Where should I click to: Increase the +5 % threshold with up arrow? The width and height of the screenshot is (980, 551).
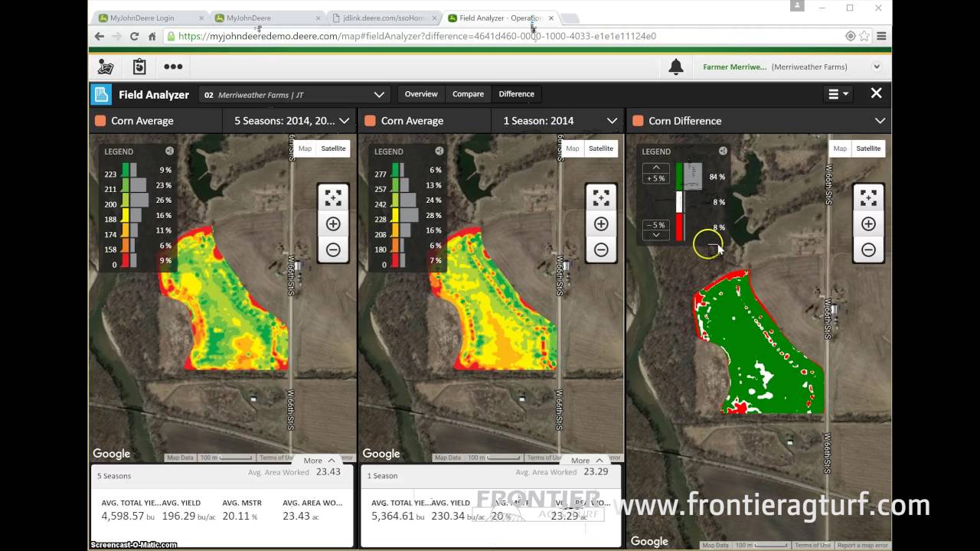[x=656, y=168]
